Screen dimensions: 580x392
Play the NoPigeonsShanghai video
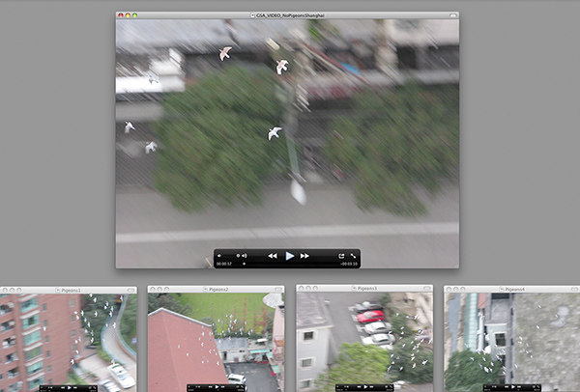pyautogui.click(x=290, y=256)
